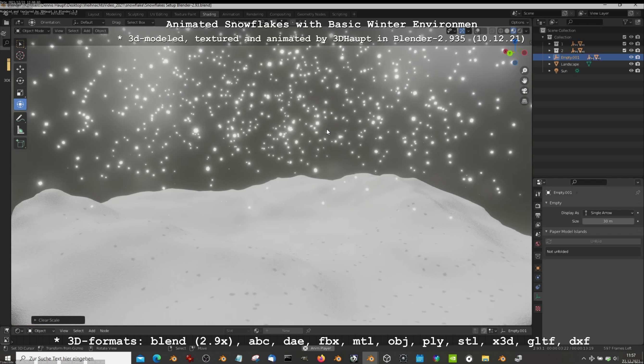Hide the Landscape object in the outliner

coord(631,64)
